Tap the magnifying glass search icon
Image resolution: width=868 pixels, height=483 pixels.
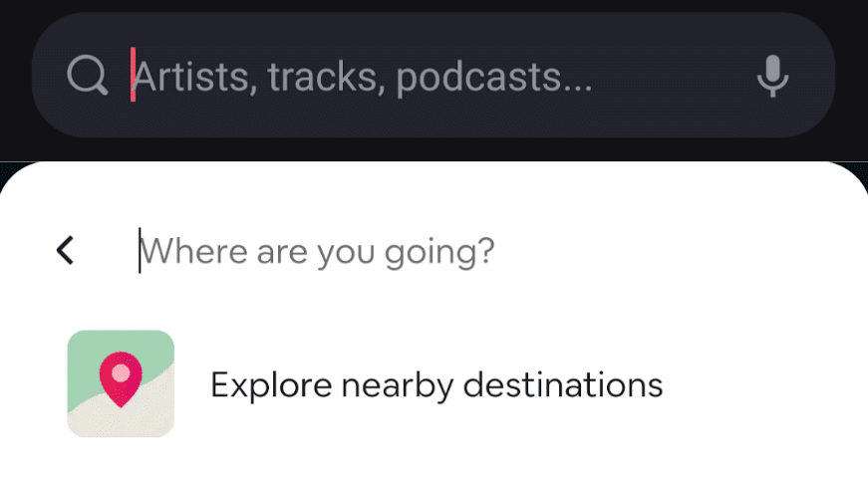(x=87, y=75)
